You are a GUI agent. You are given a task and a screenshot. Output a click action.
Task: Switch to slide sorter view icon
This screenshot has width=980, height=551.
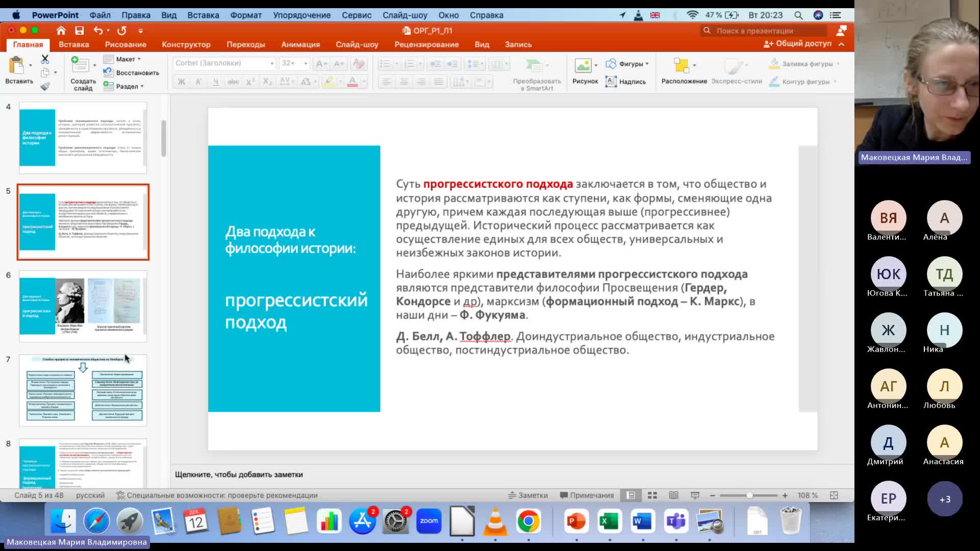pyautogui.click(x=652, y=495)
